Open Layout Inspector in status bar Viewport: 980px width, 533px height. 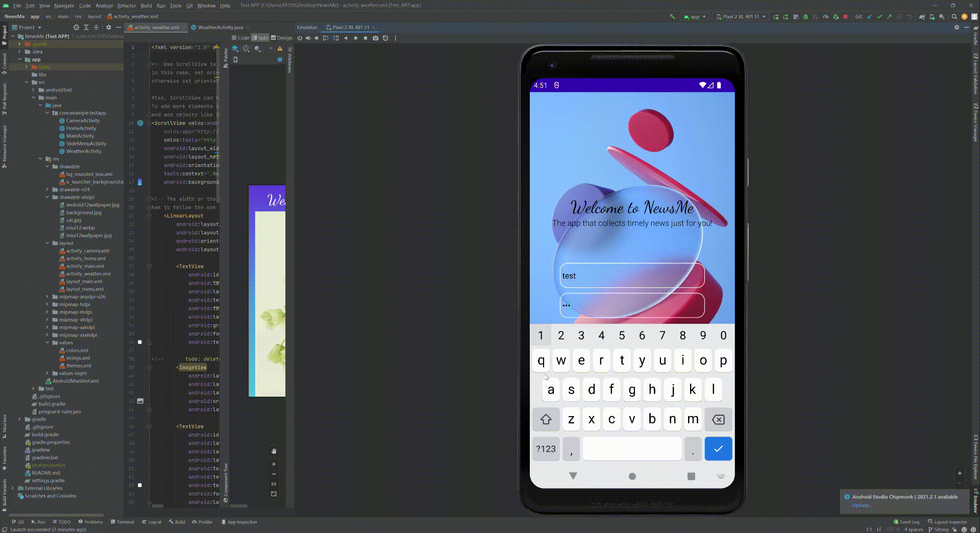[947, 522]
